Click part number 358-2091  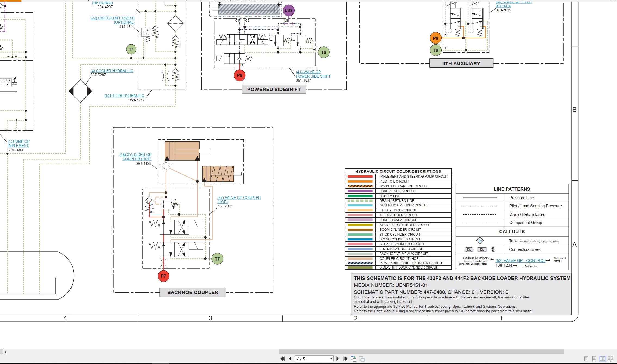(225, 206)
